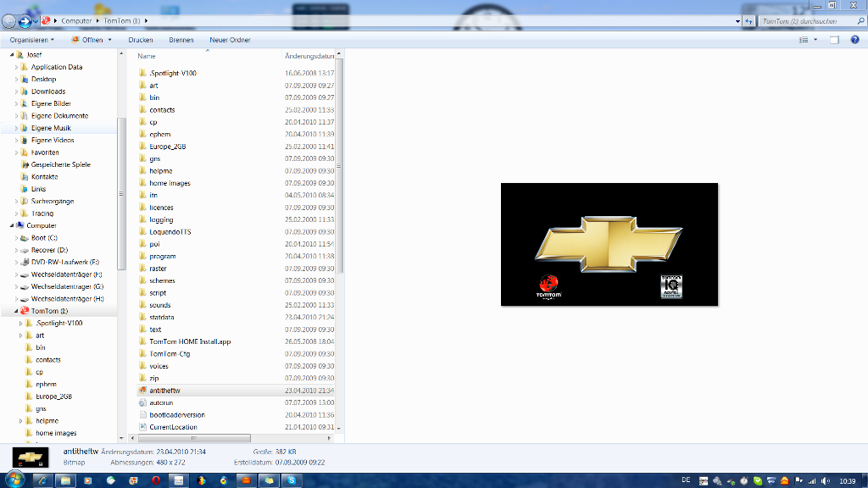Image resolution: width=868 pixels, height=488 pixels.
Task: Select the TomTom HOME Install.app folder
Action: (x=190, y=341)
